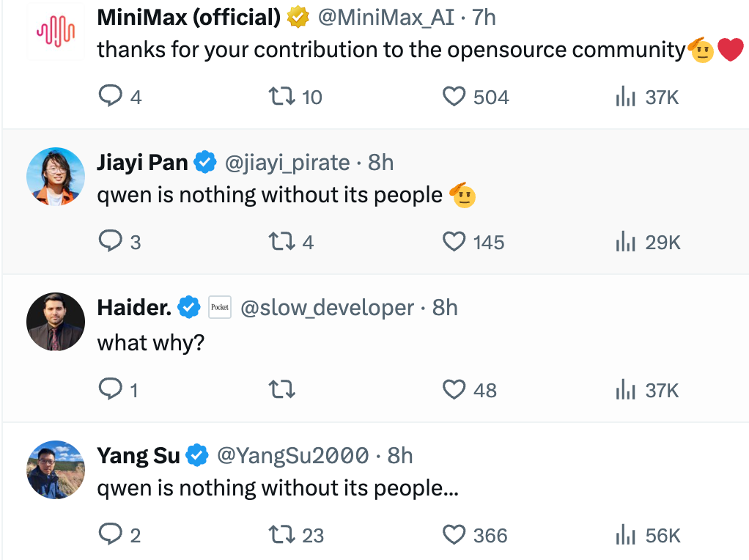The width and height of the screenshot is (749, 560).
Task: Open Yang Su's display name link
Action: click(x=138, y=456)
